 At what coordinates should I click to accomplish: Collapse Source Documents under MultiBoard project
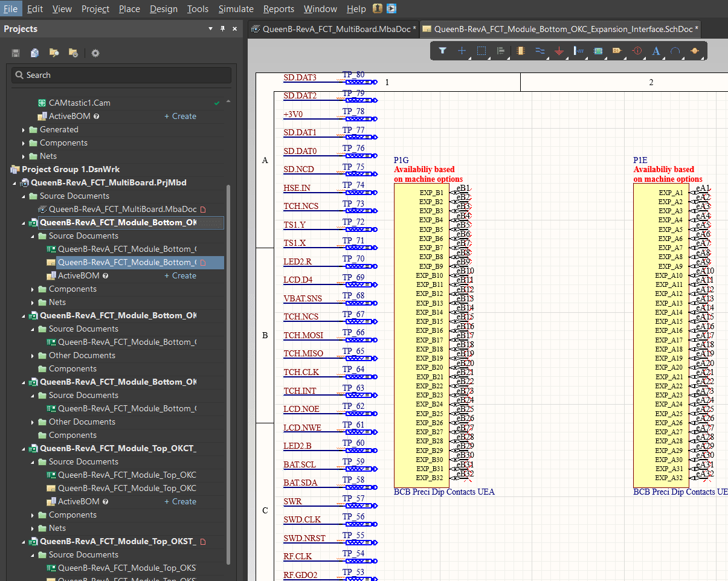coord(24,196)
